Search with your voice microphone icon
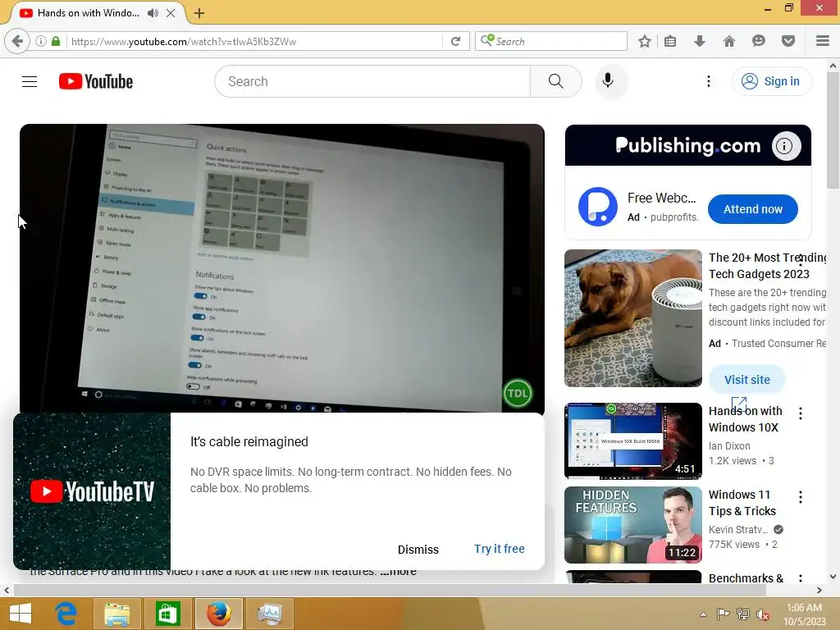840x630 pixels. [x=608, y=81]
